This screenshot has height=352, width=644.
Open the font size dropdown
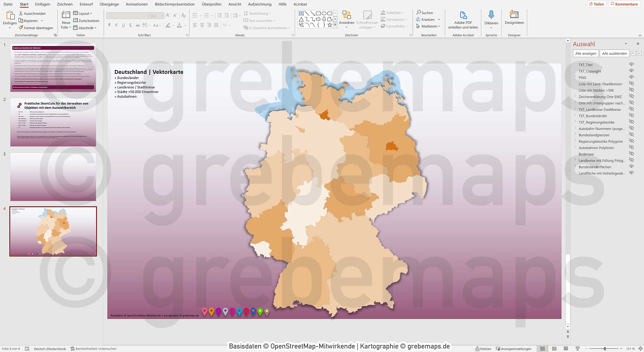click(162, 16)
